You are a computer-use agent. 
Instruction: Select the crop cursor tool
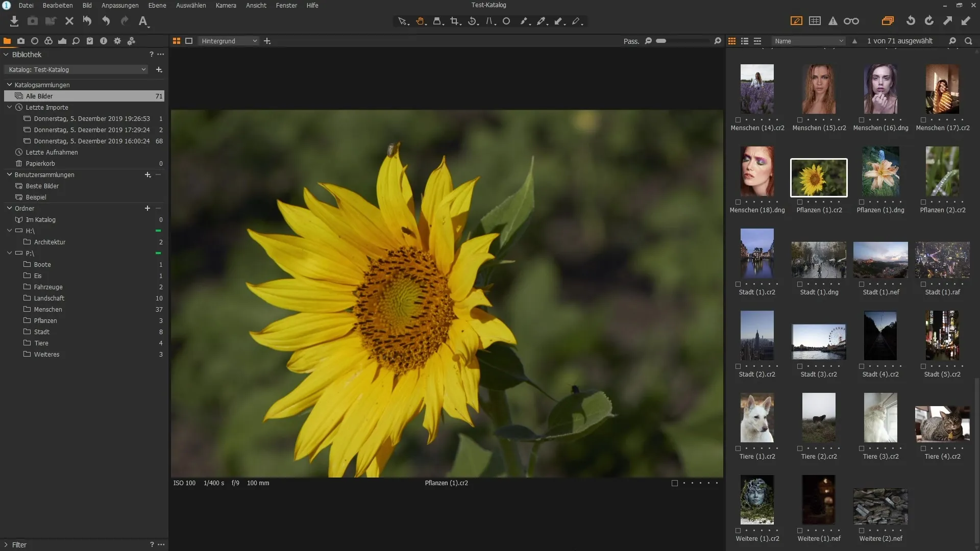pos(455,21)
